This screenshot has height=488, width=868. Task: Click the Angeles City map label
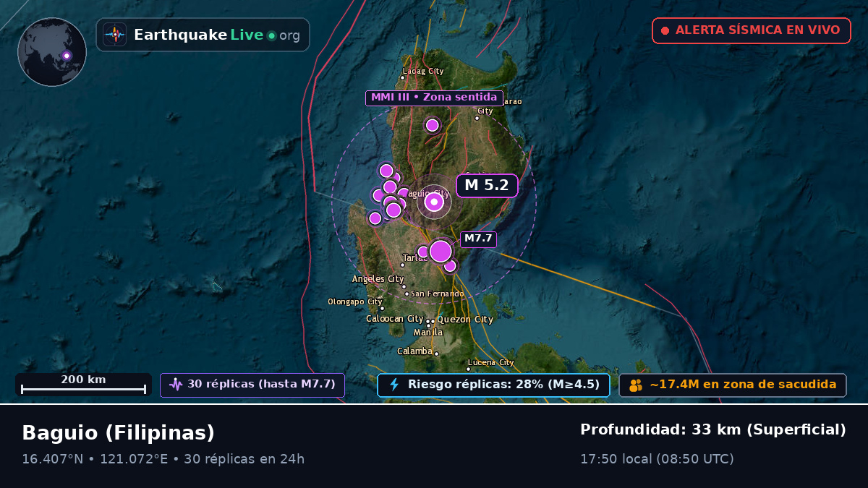pos(378,279)
